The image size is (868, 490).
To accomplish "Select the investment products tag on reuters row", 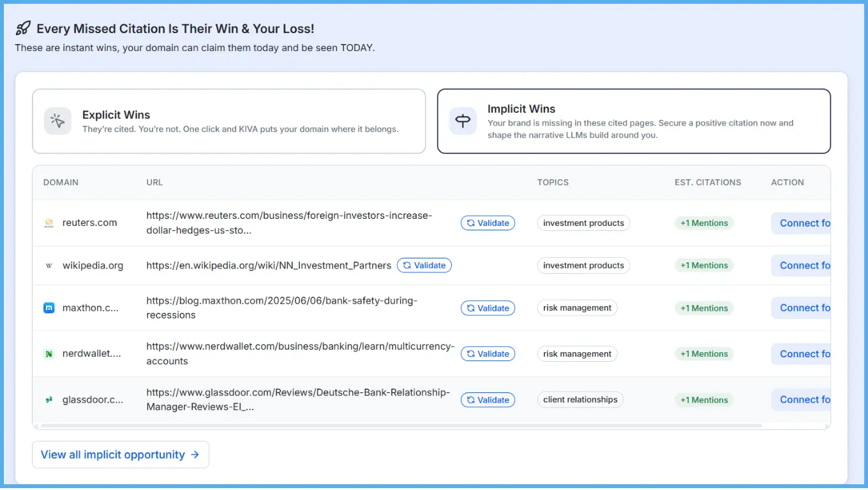I will click(x=583, y=223).
